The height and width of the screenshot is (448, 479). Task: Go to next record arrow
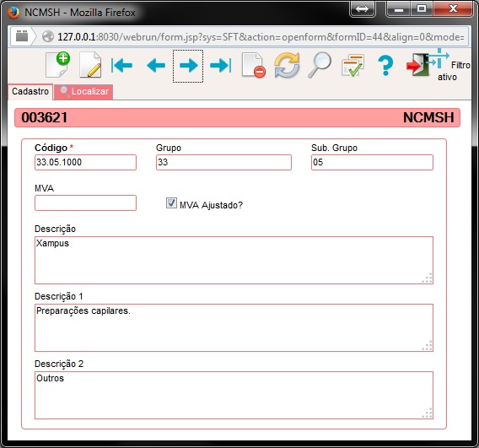pyautogui.click(x=188, y=66)
